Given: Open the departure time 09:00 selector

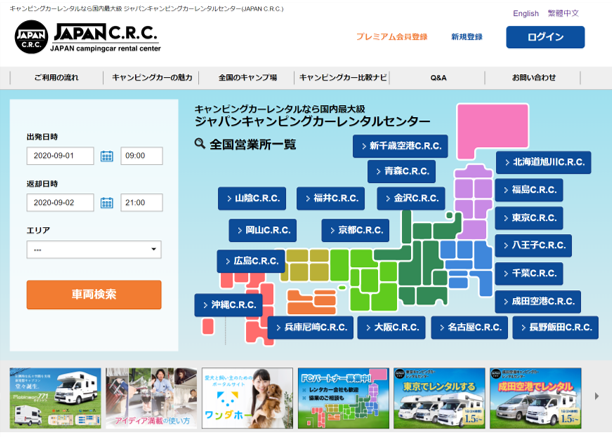Looking at the screenshot, I should [141, 156].
